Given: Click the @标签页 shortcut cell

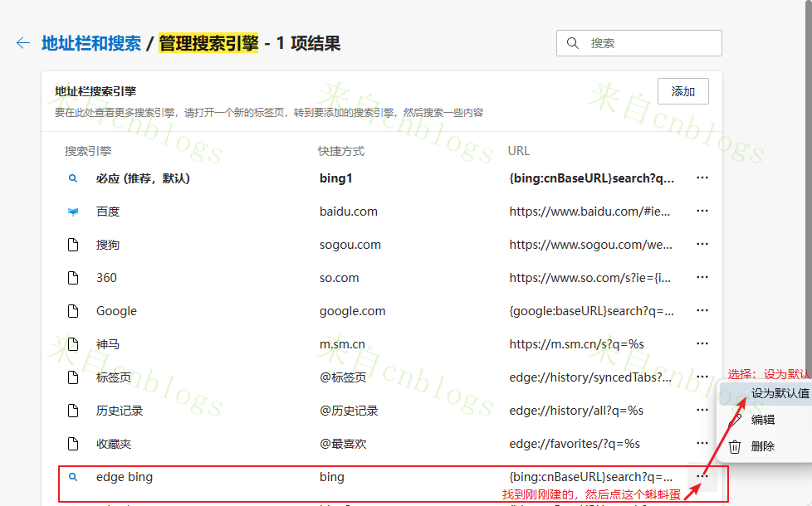Looking at the screenshot, I should pyautogui.click(x=343, y=377).
